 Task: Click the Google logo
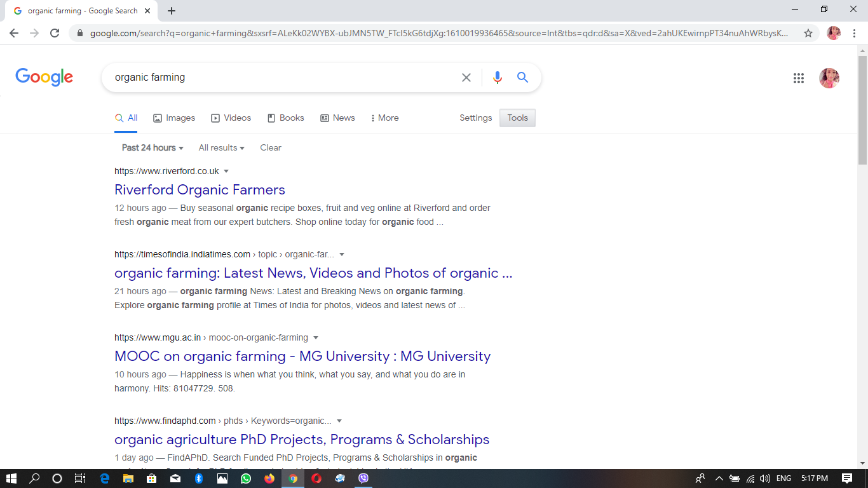coord(44,78)
